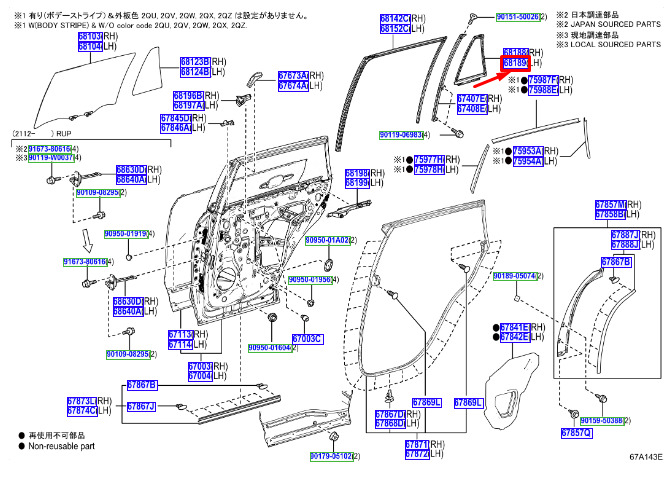Select part code 67868D (LH)
664x498 pixels.
[x=390, y=424]
